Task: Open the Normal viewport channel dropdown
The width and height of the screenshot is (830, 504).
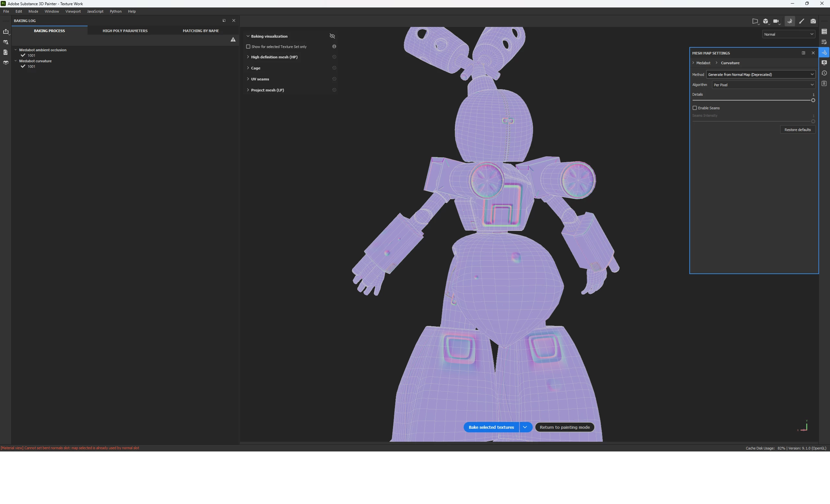Action: (x=788, y=34)
